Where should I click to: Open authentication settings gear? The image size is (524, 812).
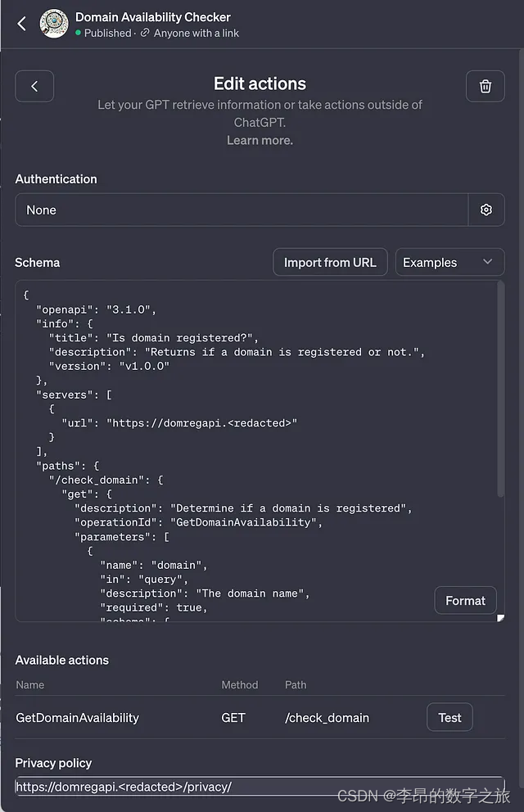click(486, 210)
